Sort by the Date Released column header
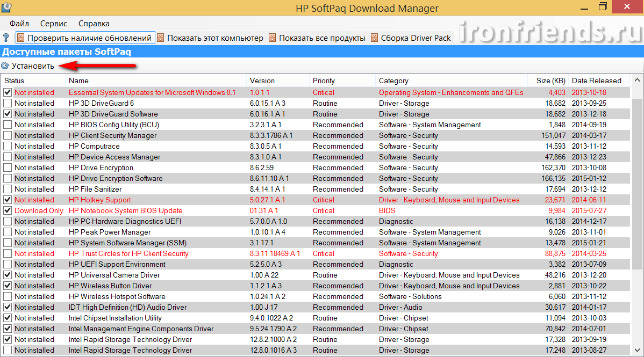 (596, 81)
